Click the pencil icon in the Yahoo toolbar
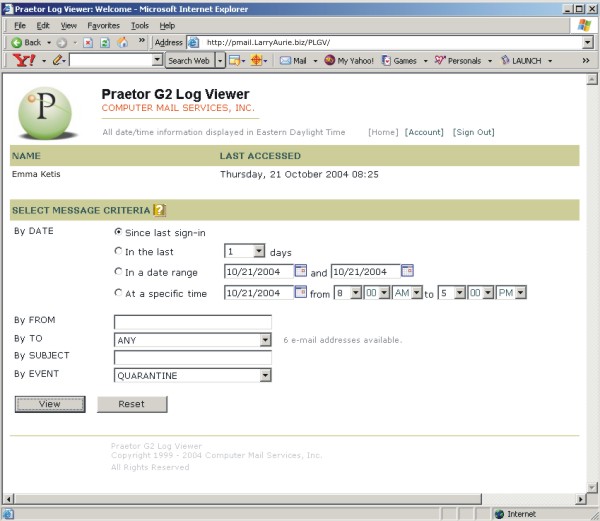 pyautogui.click(x=57, y=60)
